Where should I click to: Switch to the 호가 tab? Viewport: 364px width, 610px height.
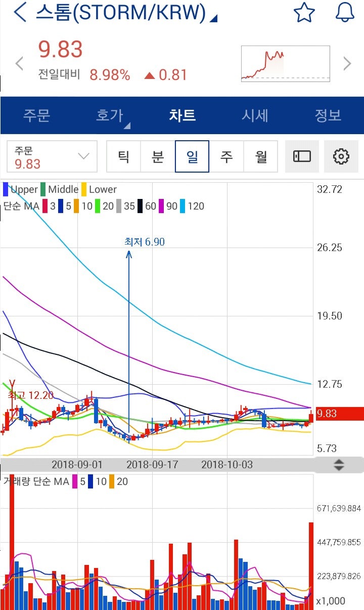point(110,115)
